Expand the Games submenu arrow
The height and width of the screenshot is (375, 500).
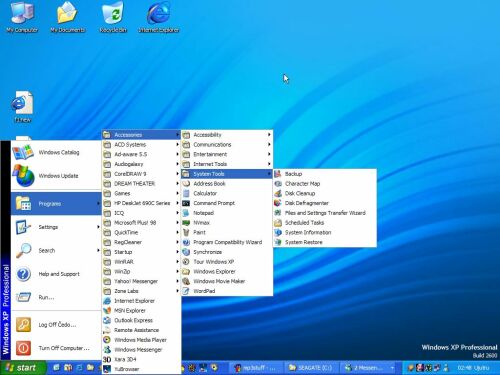pos(178,193)
